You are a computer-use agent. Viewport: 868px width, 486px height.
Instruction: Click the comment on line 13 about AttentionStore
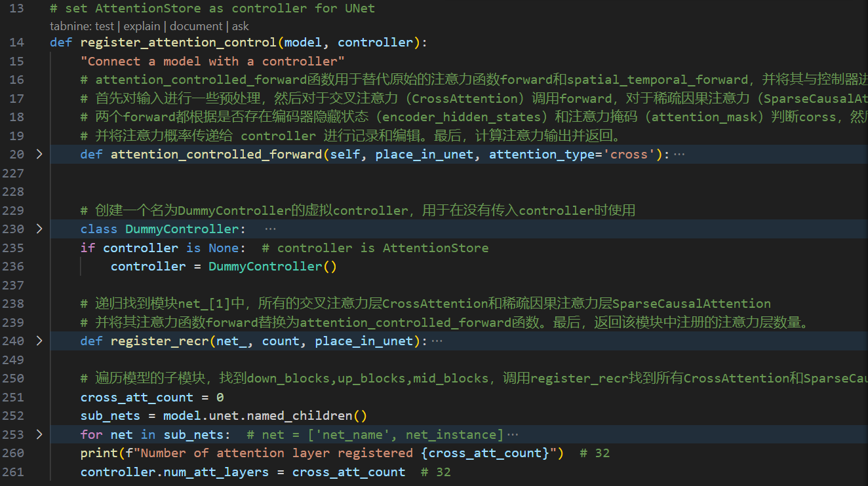pos(212,9)
